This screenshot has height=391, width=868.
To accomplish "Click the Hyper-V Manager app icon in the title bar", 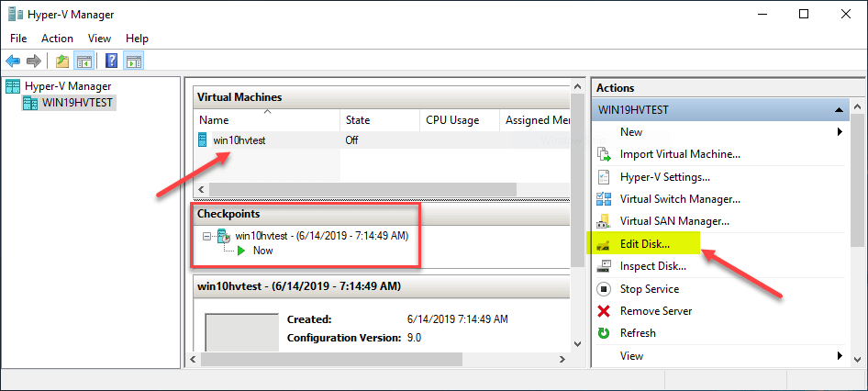I will tap(16, 15).
